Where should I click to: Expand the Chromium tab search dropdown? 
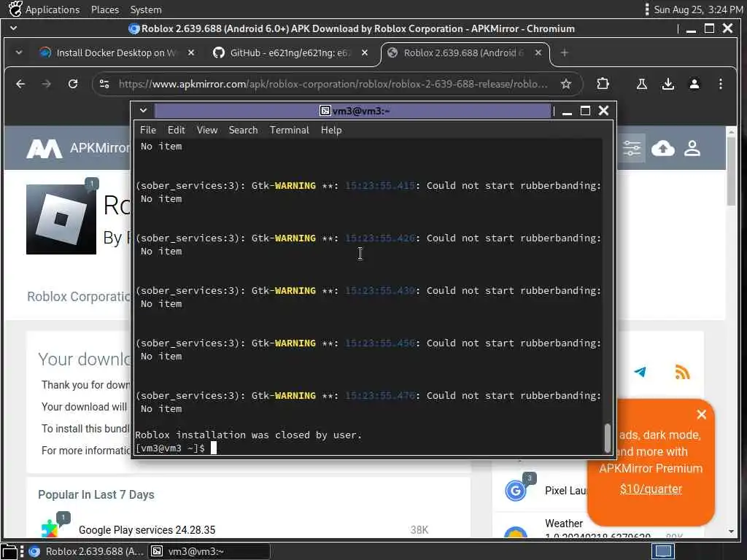[18, 52]
